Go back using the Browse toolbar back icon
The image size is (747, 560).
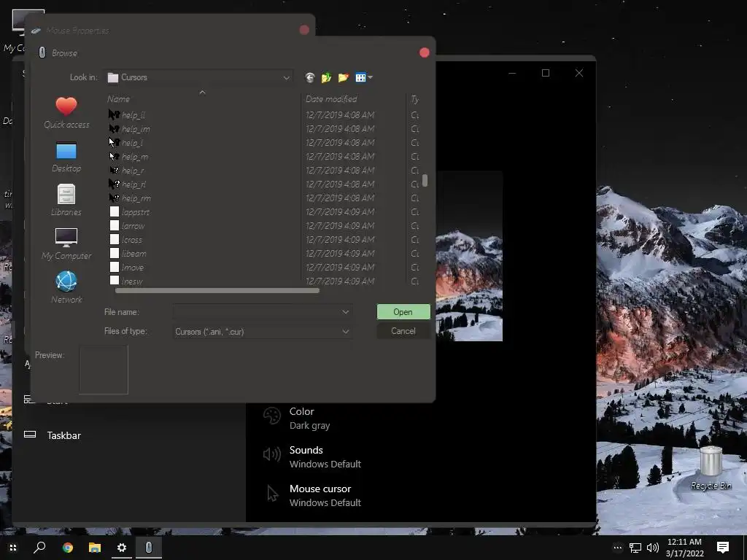pyautogui.click(x=310, y=77)
